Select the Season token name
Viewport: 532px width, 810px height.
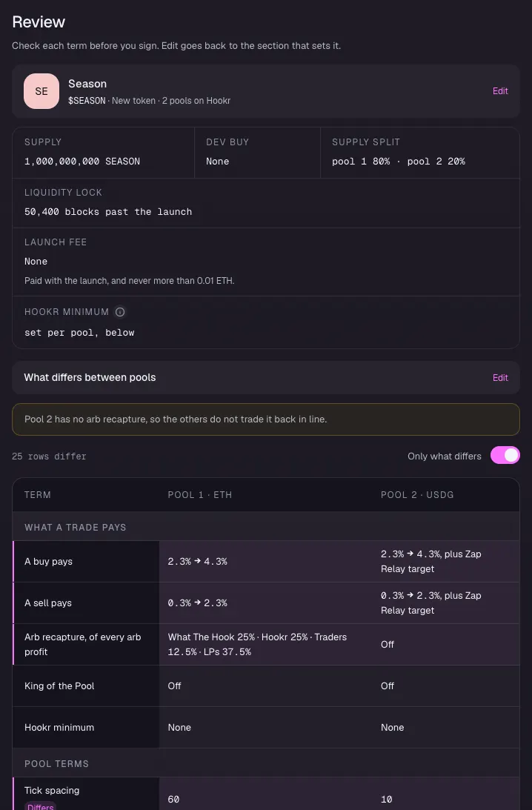pyautogui.click(x=87, y=84)
